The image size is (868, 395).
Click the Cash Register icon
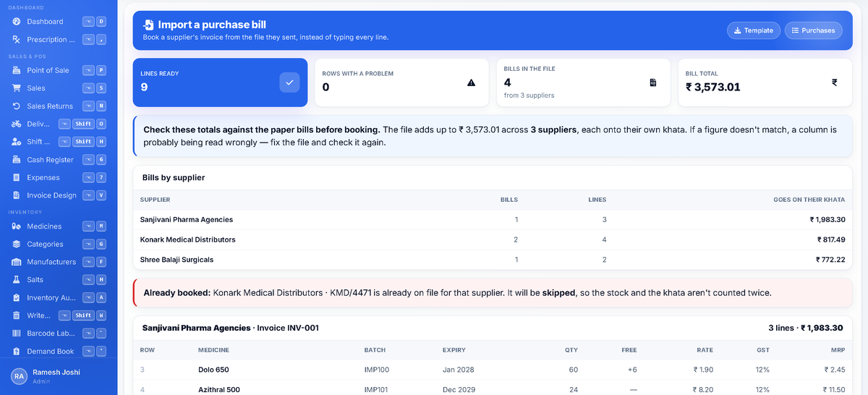click(17, 159)
